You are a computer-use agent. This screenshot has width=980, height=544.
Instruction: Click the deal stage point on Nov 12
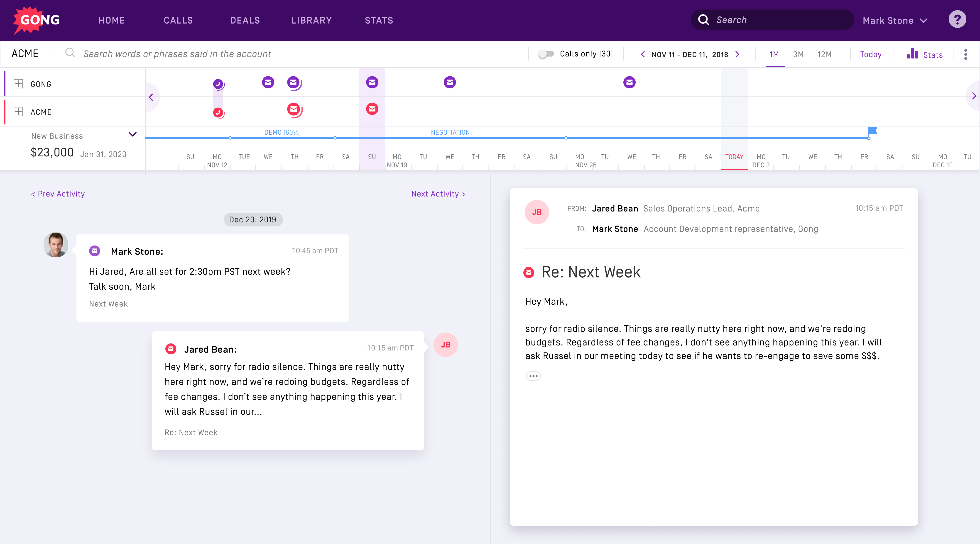[x=230, y=138]
